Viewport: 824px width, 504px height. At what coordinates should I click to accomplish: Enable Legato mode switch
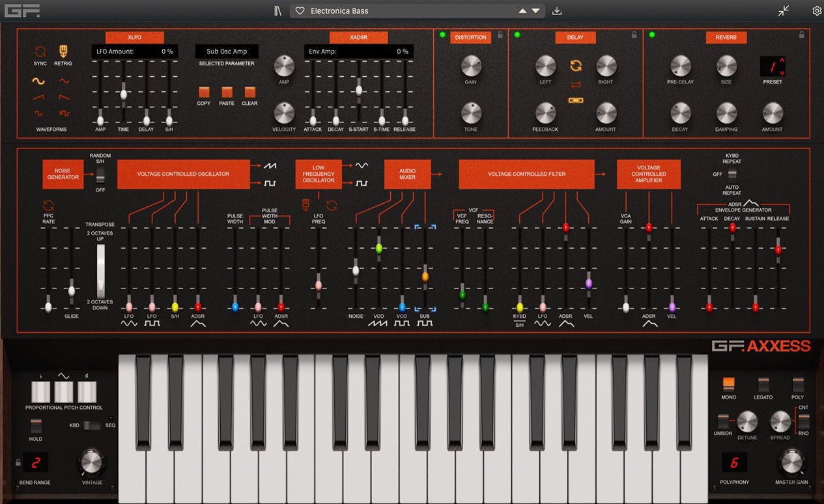click(x=763, y=384)
